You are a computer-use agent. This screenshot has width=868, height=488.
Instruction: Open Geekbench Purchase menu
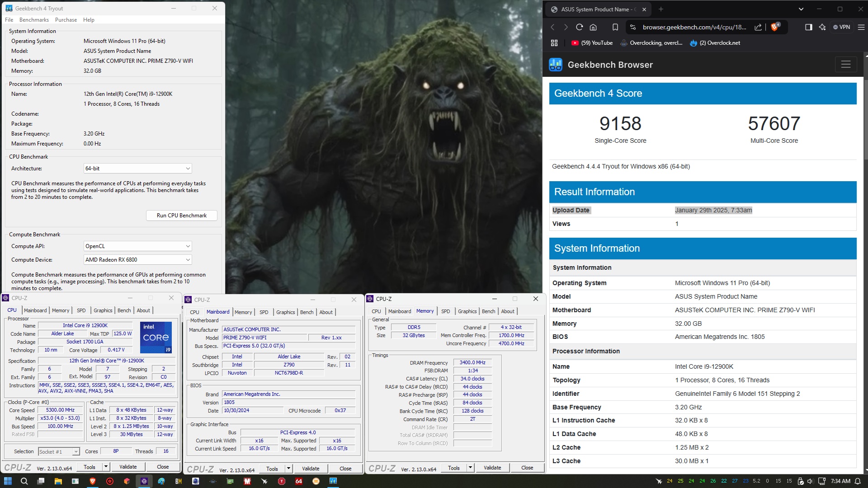(66, 20)
